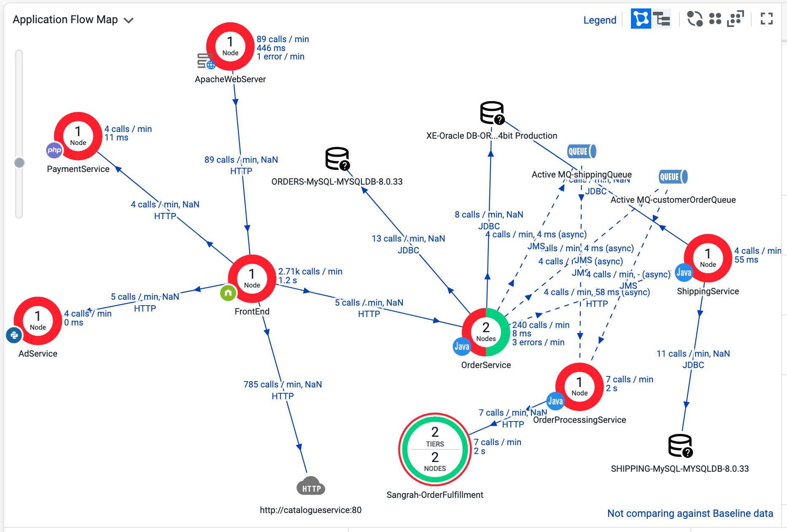
Task: Click the '2.71k calls / min' FrontEnd metric
Action: 310,271
